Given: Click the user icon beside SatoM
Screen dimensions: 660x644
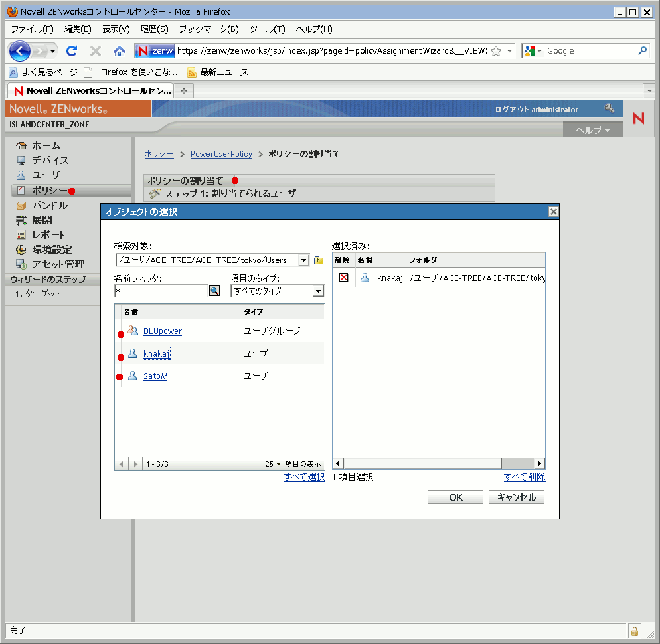Looking at the screenshot, I should 133,376.
